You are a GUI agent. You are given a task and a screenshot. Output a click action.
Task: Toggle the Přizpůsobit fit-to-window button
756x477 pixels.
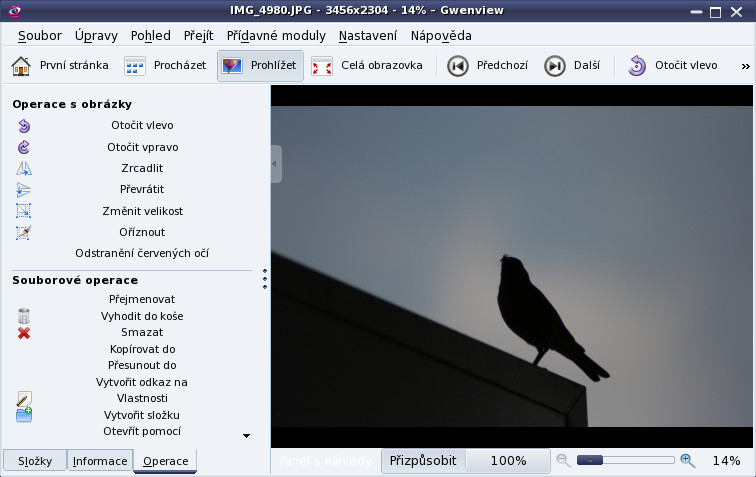(x=423, y=461)
